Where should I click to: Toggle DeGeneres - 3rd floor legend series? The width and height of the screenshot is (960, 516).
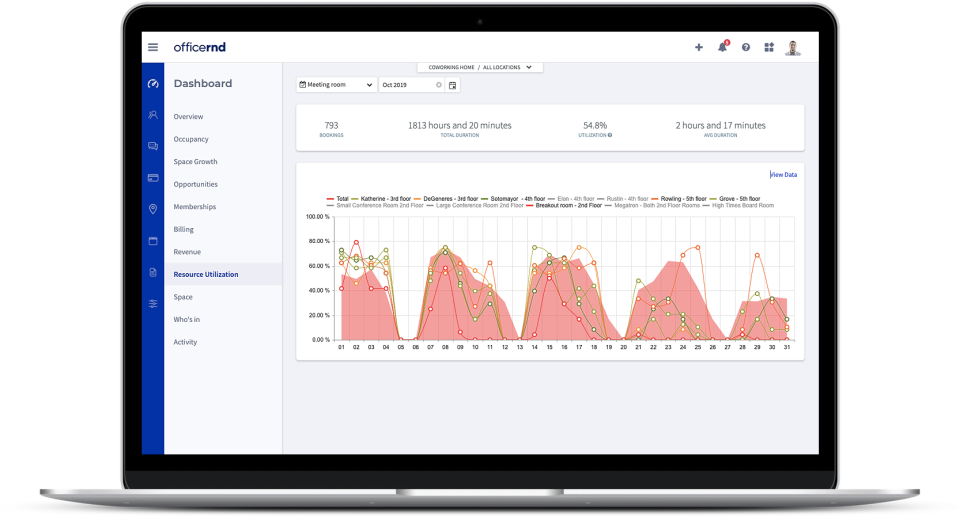(x=446, y=199)
